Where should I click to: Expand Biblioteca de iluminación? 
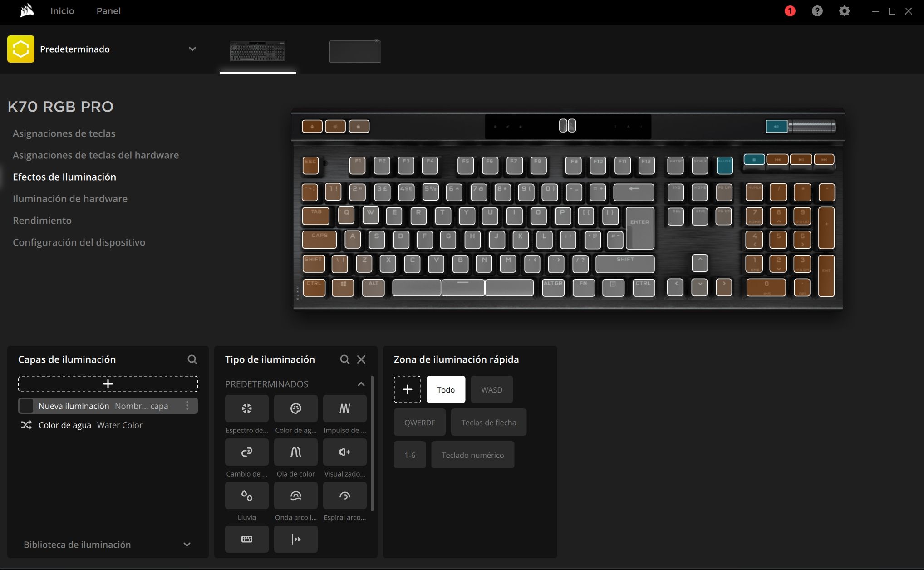[187, 545]
